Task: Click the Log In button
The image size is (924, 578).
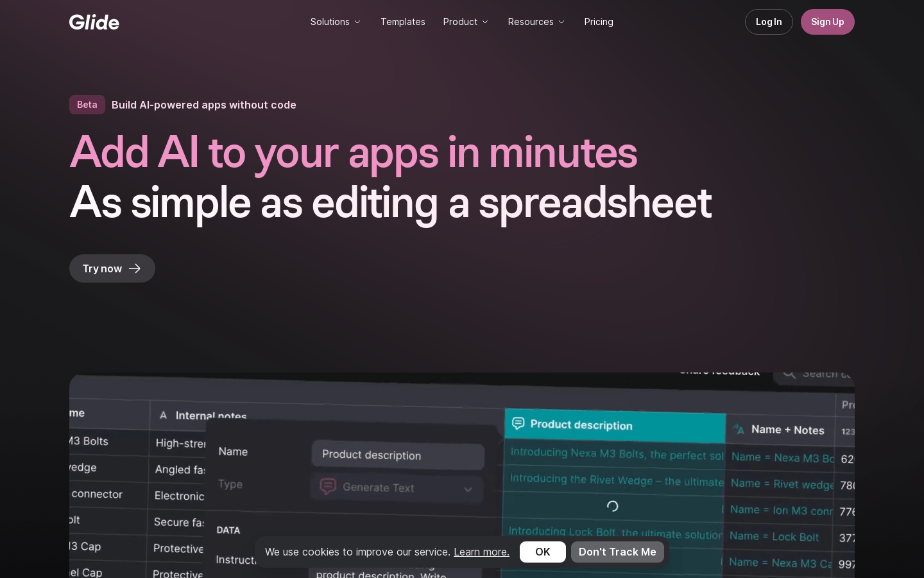Action: [769, 22]
